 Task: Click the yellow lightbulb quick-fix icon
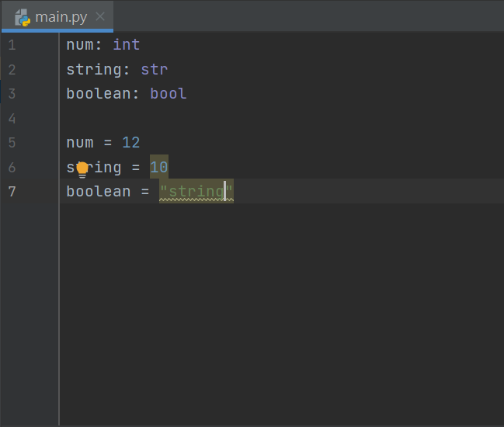(x=82, y=170)
